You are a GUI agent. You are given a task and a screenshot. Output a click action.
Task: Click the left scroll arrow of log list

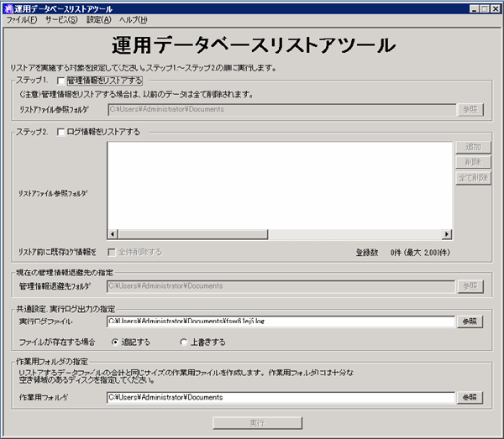[113, 235]
